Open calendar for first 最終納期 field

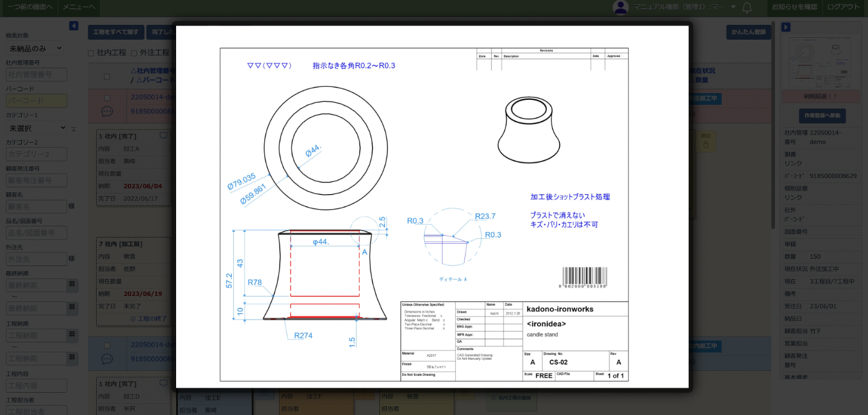72,285
